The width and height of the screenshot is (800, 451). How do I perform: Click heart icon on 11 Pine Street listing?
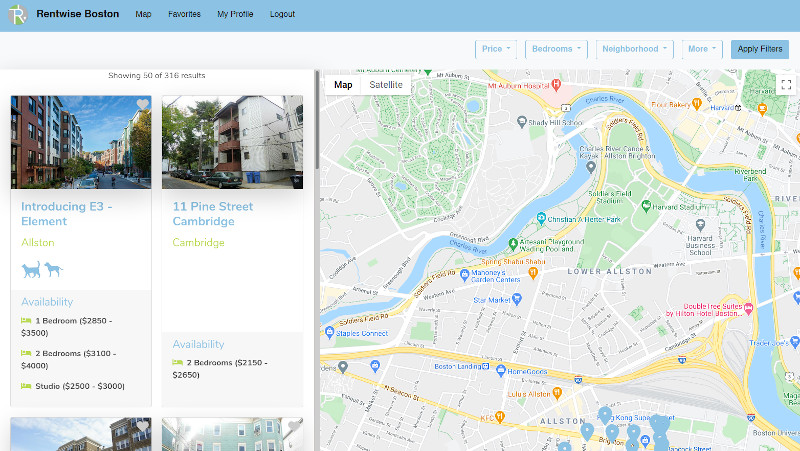coord(294,105)
